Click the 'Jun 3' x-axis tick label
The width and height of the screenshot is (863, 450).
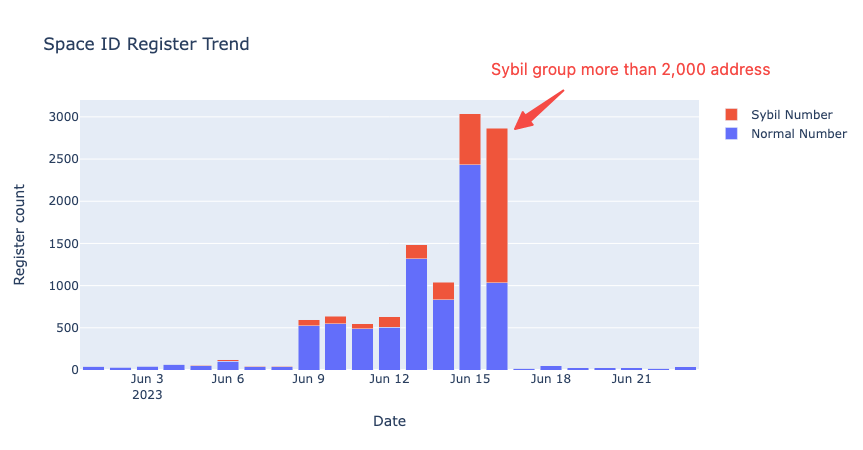pyautogui.click(x=147, y=379)
